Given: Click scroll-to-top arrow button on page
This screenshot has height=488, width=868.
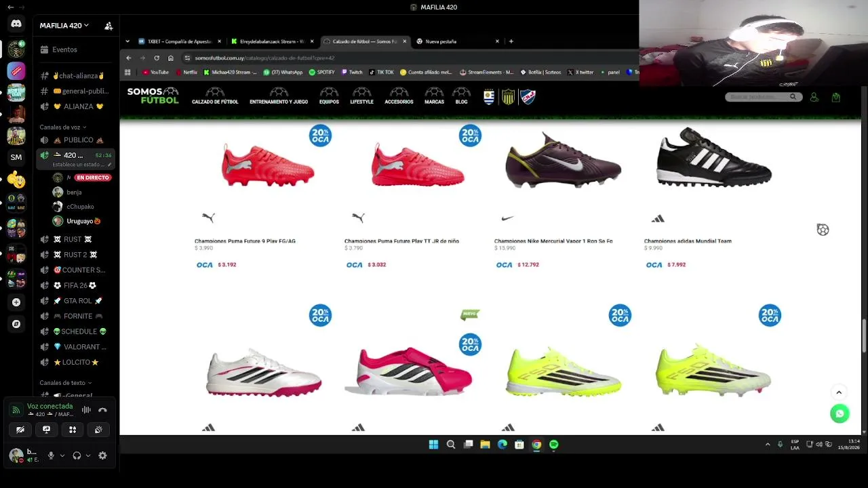Looking at the screenshot, I should click(x=839, y=392).
